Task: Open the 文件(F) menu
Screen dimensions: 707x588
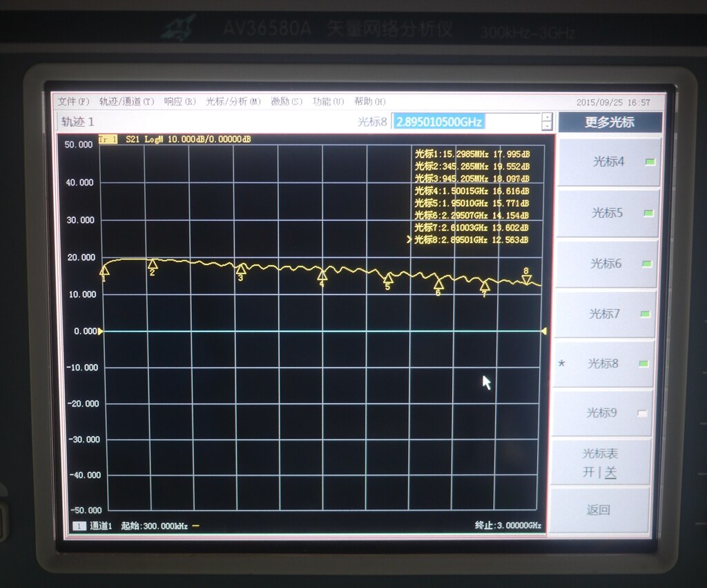Action: 72,101
